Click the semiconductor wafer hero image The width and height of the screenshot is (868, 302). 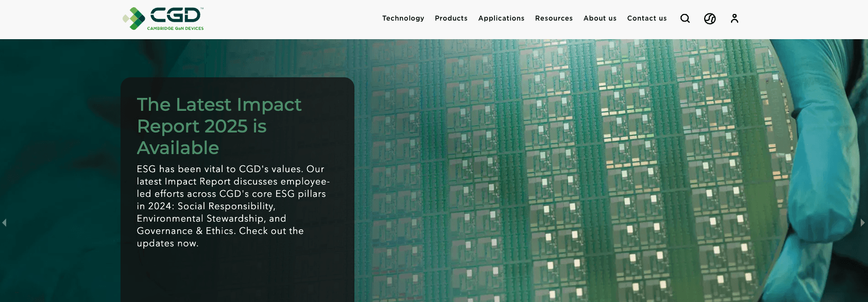pos(567,170)
